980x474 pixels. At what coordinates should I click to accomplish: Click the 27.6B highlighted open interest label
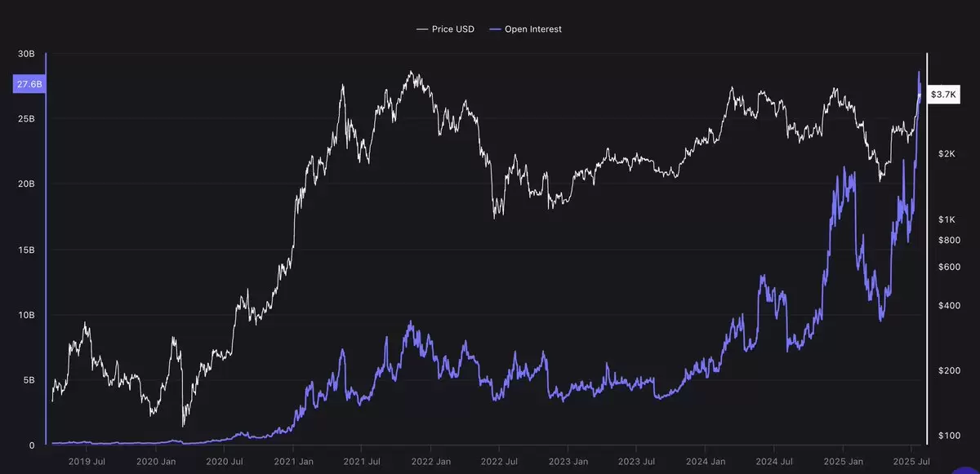tap(29, 85)
